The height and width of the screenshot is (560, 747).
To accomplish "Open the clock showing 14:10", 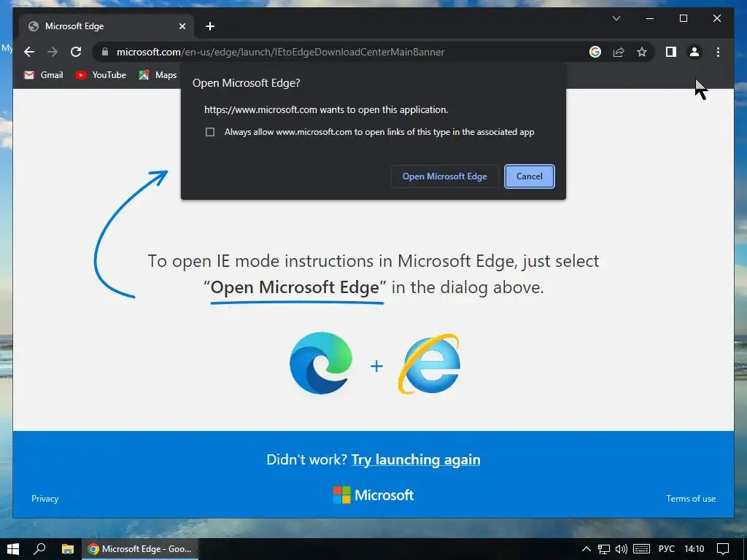I will tap(694, 549).
